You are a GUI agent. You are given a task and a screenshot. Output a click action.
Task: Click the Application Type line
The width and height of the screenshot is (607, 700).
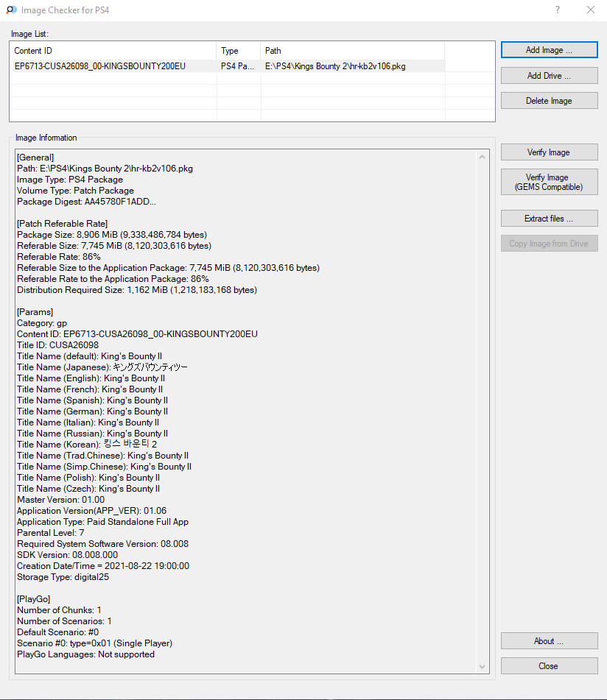click(102, 521)
